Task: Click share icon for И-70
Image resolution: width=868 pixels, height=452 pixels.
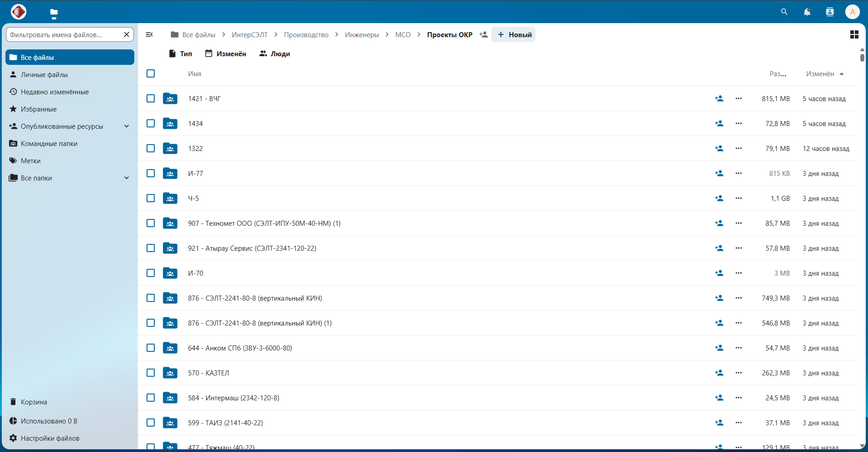Action: (719, 273)
